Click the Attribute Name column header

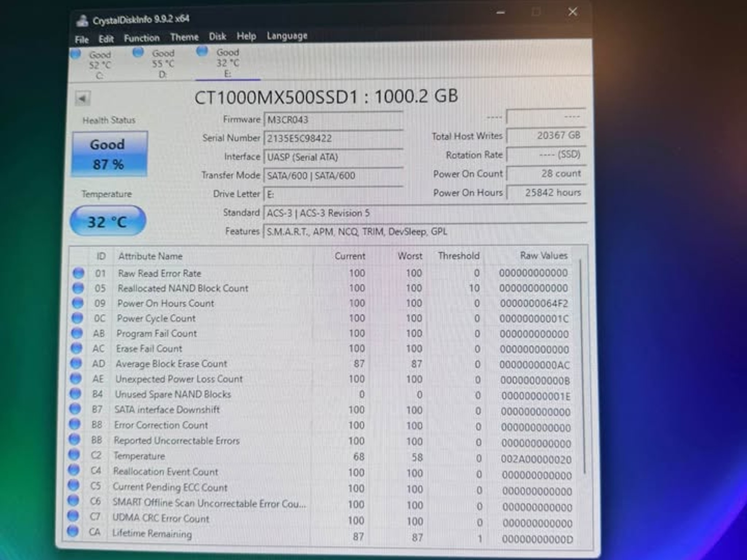click(x=150, y=256)
